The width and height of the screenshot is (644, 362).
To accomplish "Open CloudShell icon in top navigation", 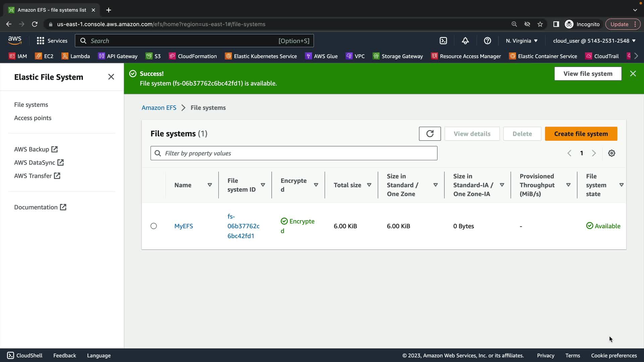I will pyautogui.click(x=443, y=41).
